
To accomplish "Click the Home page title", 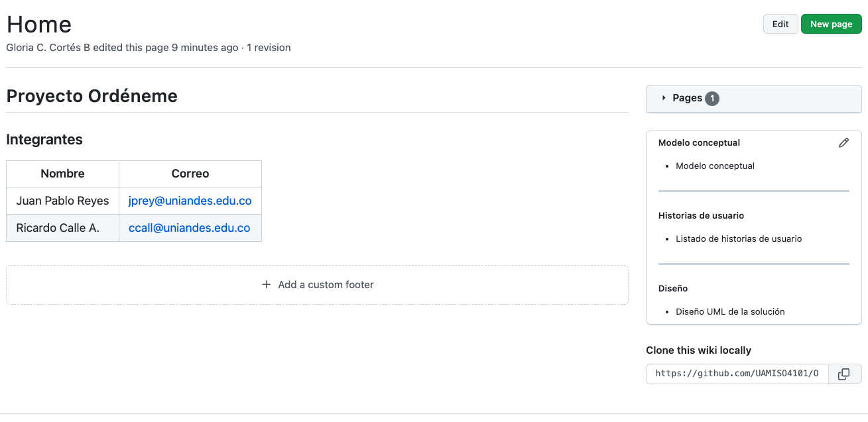I will (39, 25).
